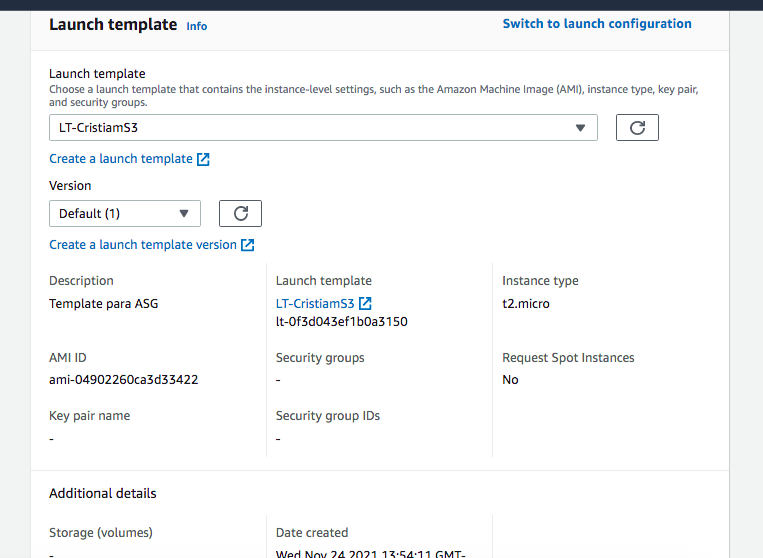Follow the Create a launch template version link

[x=143, y=245]
